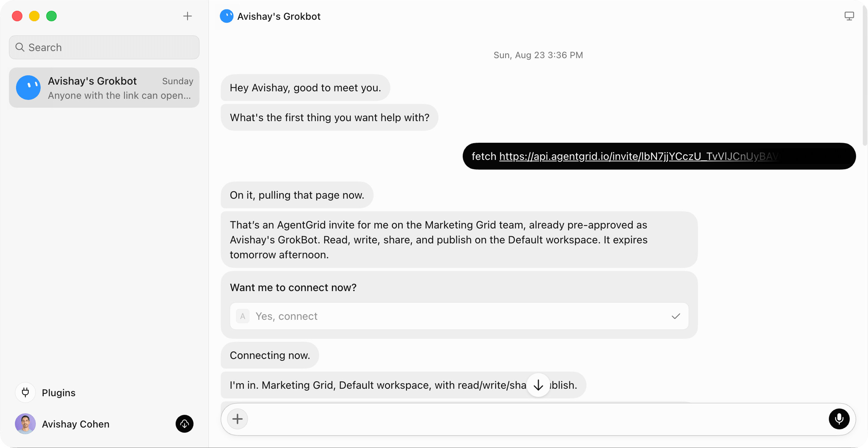Click the search magnifier icon
The height and width of the screenshot is (448, 868).
(20, 47)
